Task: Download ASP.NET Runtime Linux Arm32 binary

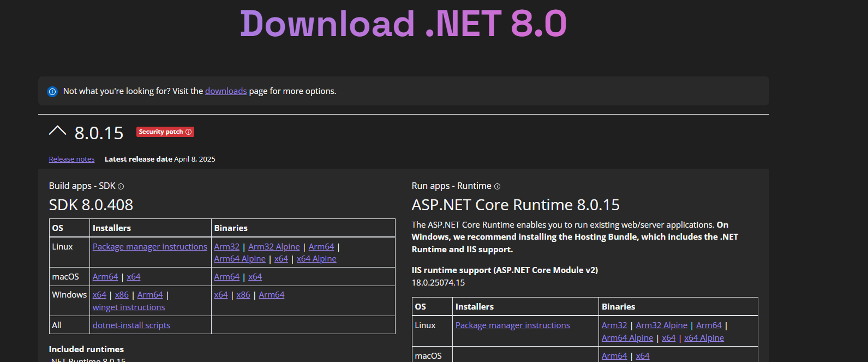Action: coord(614,325)
